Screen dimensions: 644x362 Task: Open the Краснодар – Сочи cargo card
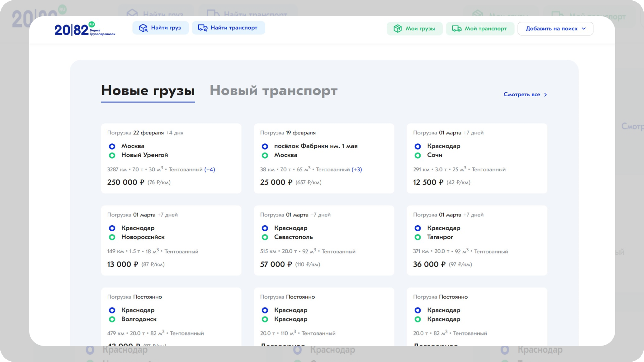tap(477, 158)
